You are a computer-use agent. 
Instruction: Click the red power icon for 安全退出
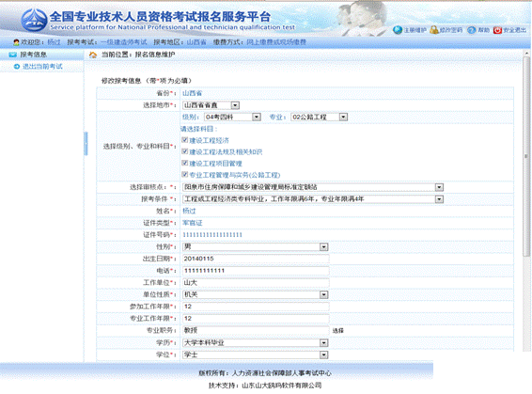click(x=497, y=30)
